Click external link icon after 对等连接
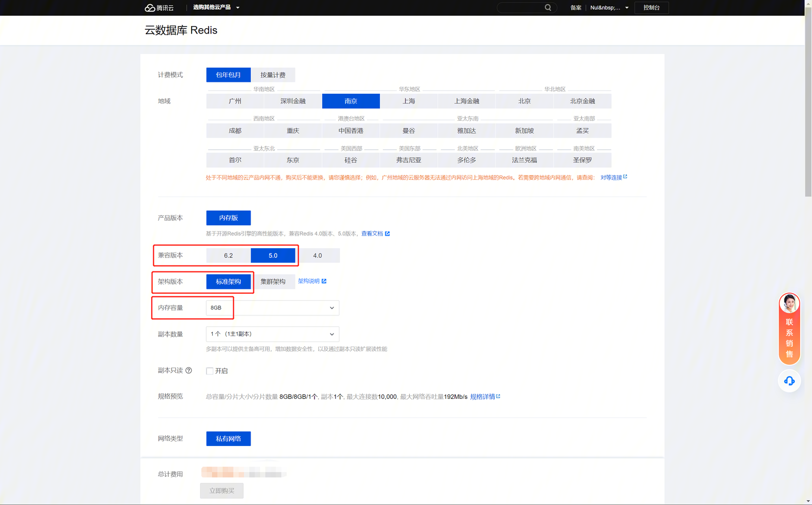 (x=625, y=177)
